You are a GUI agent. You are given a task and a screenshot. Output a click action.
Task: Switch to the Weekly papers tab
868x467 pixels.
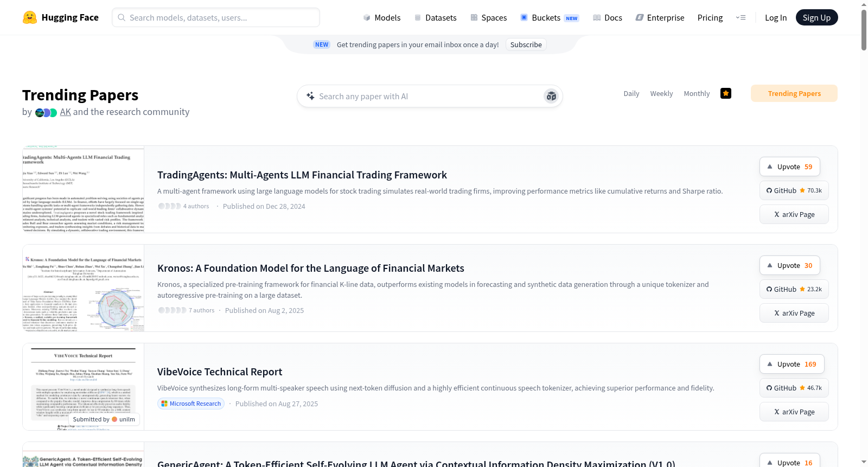661,93
